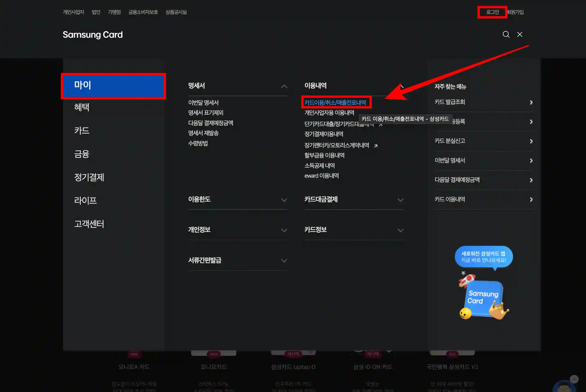Expand the 서류간편발급 section

point(284,261)
